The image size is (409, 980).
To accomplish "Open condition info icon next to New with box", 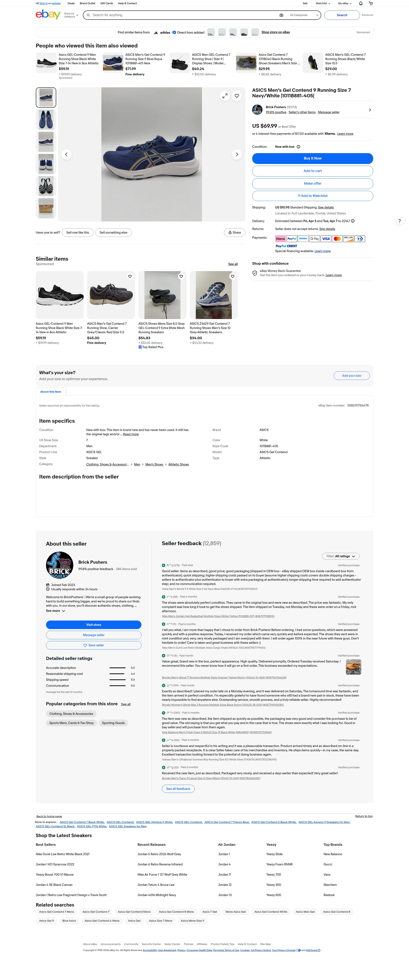I will pyautogui.click(x=298, y=147).
